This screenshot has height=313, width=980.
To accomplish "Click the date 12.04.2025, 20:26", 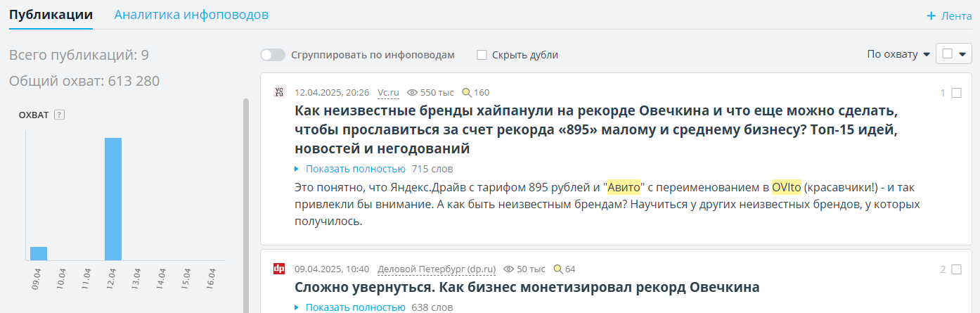I will [332, 92].
